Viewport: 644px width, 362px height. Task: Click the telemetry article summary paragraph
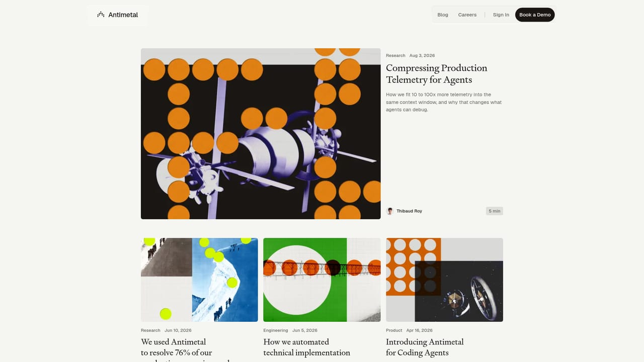[x=444, y=102]
